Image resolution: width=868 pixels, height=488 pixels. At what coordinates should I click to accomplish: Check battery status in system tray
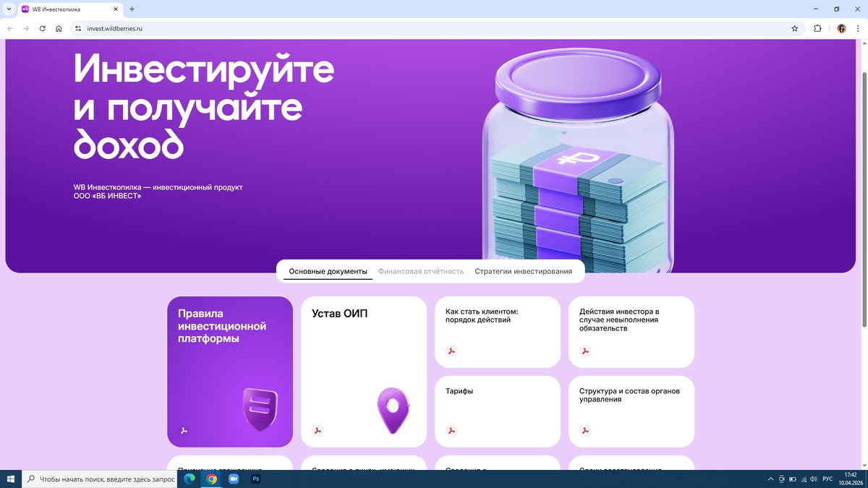[792, 479]
